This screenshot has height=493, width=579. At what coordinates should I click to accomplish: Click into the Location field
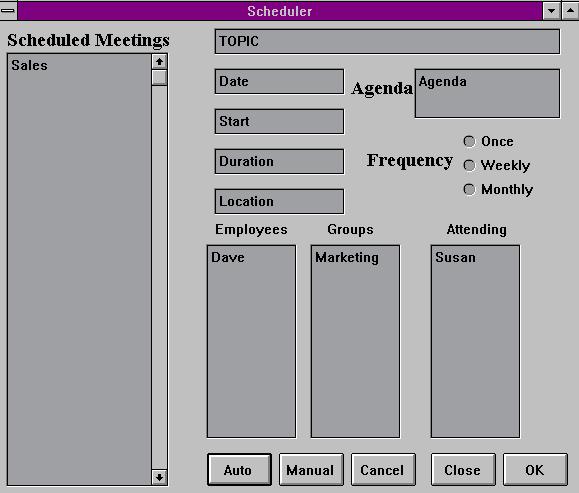[279, 201]
